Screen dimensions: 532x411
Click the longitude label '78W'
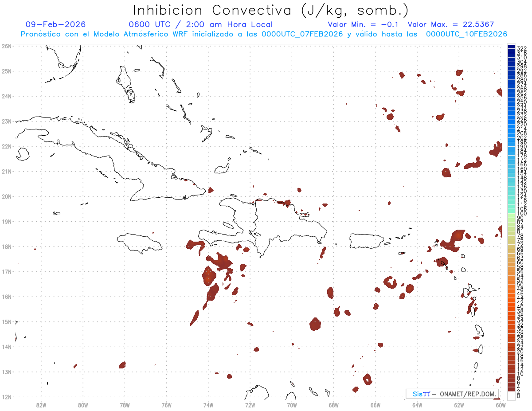[x=125, y=405]
